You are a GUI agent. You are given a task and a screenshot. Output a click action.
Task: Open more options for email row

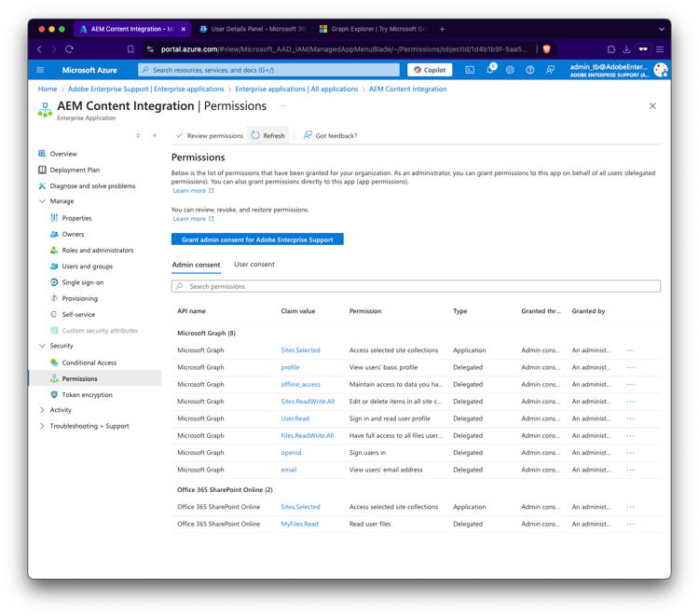click(x=630, y=470)
